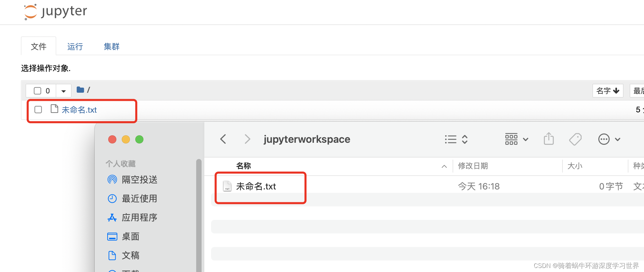Open the selection dropdown arrow in Jupyter

point(64,91)
